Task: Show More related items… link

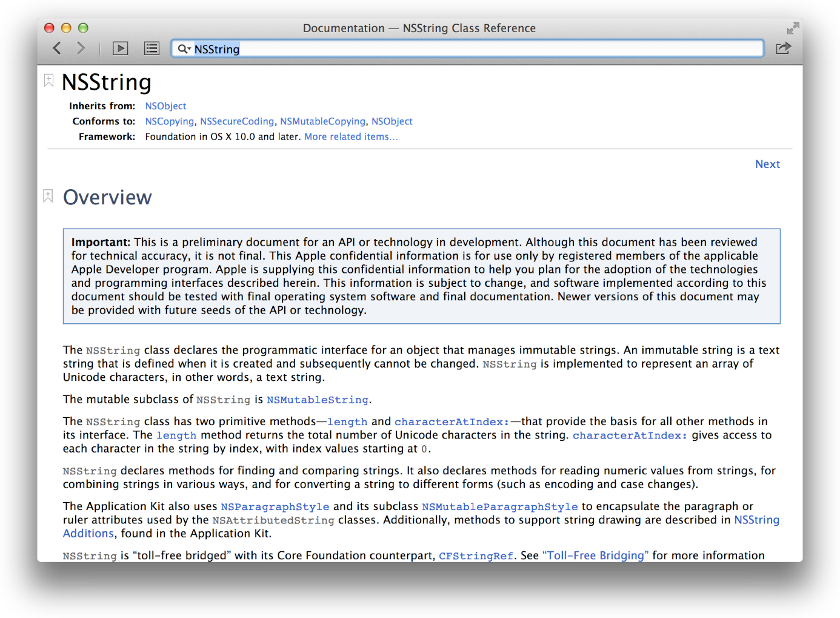Action: pos(351,137)
